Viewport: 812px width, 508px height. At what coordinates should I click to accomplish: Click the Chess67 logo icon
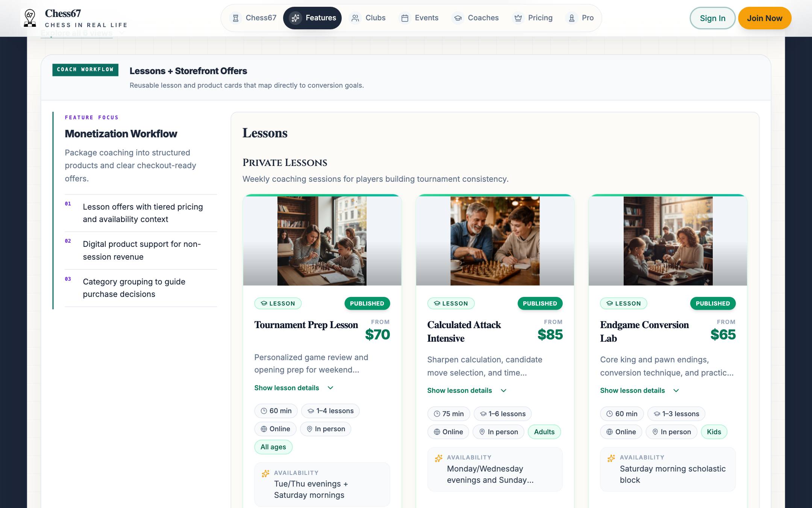[x=30, y=18]
